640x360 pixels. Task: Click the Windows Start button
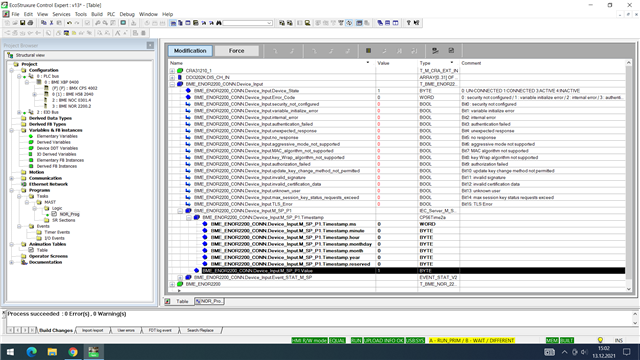(10, 352)
